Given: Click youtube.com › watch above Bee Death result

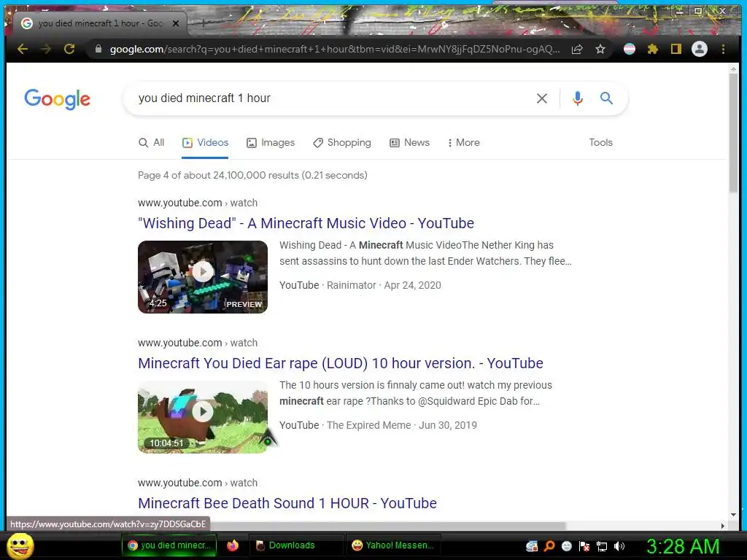Looking at the screenshot, I should click(197, 483).
